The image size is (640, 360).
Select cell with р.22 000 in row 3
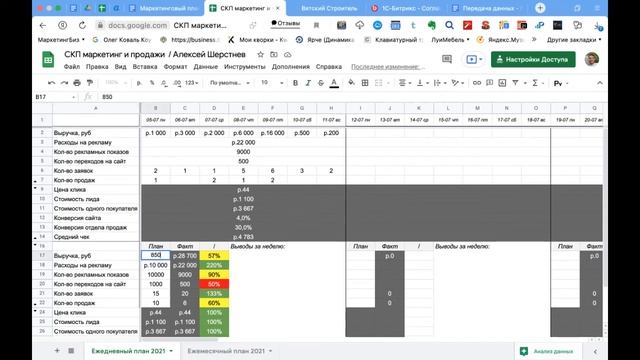[243, 142]
